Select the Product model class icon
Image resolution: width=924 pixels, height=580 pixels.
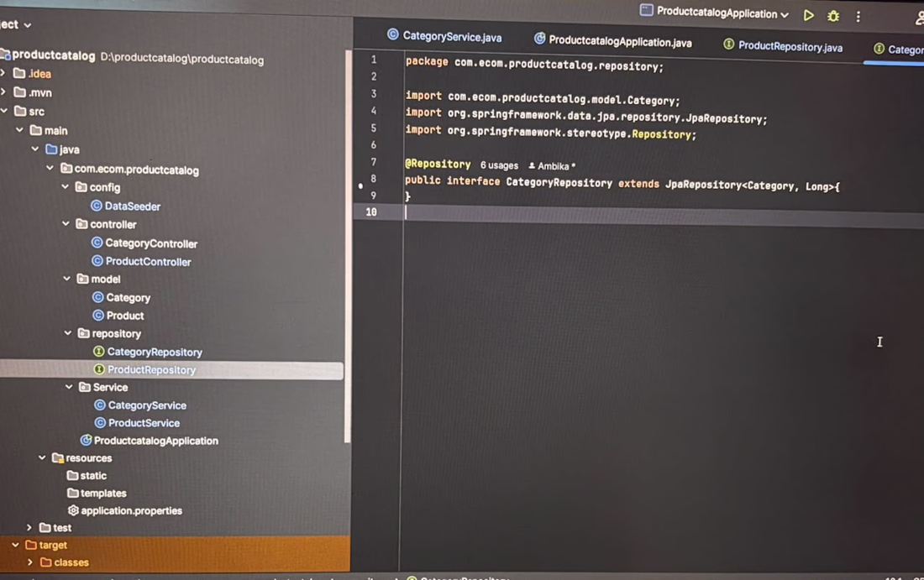pyautogui.click(x=97, y=315)
